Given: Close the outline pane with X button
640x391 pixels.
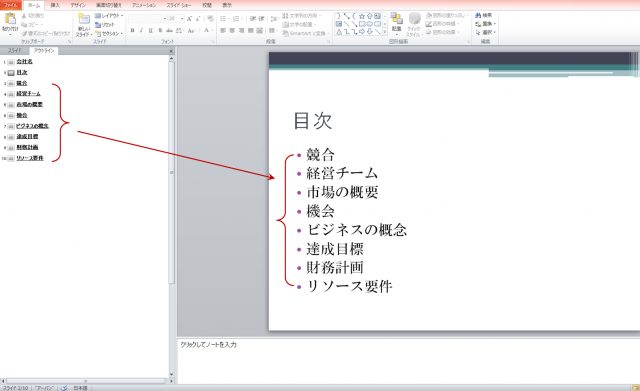Looking at the screenshot, I should pyautogui.click(x=171, y=51).
